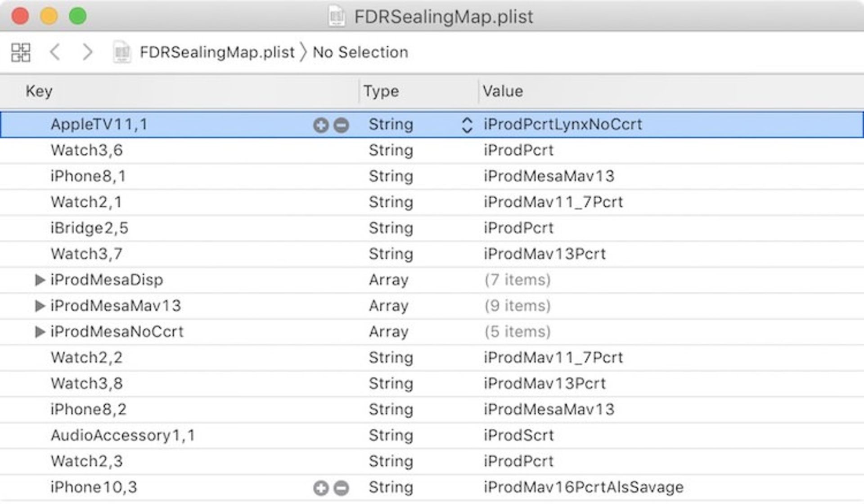Click the minus icon on AppleTV11,1 row
The height and width of the screenshot is (504, 864).
342,125
